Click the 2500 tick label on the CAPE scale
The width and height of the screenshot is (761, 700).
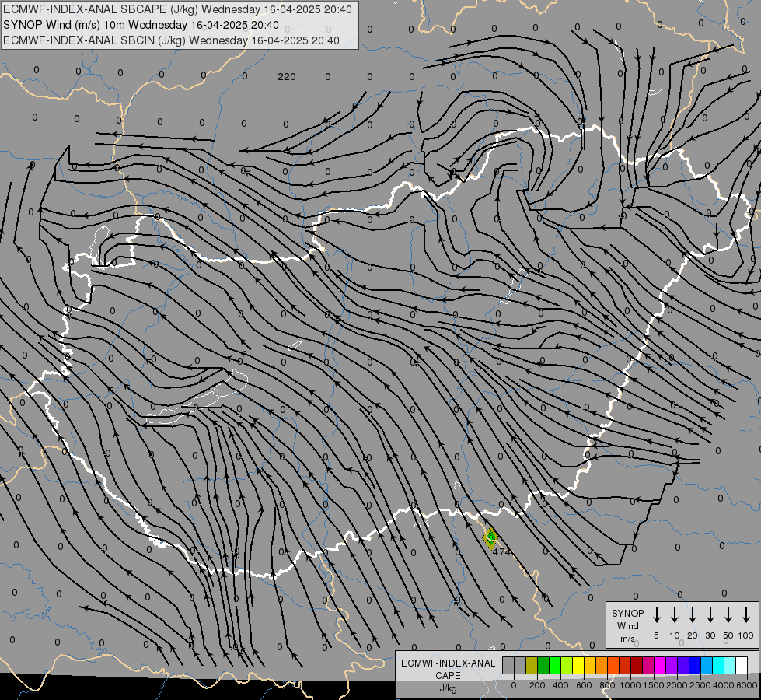(700, 685)
